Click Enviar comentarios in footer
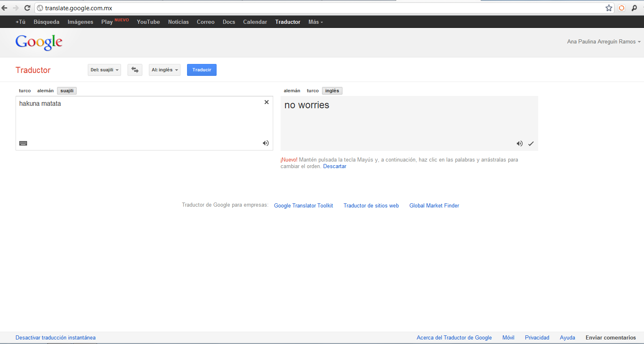This screenshot has height=344, width=644. pyautogui.click(x=611, y=338)
